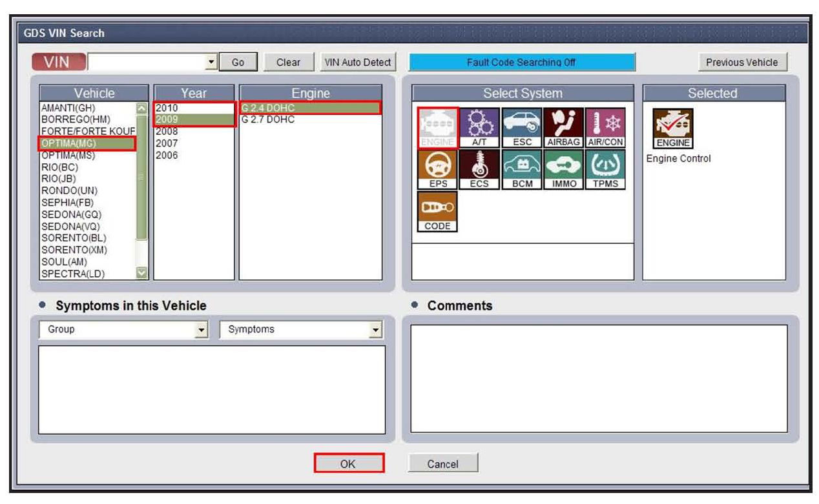Click the VIN Auto Detect button
Image resolution: width=819 pixels, height=504 pixels.
click(x=357, y=62)
